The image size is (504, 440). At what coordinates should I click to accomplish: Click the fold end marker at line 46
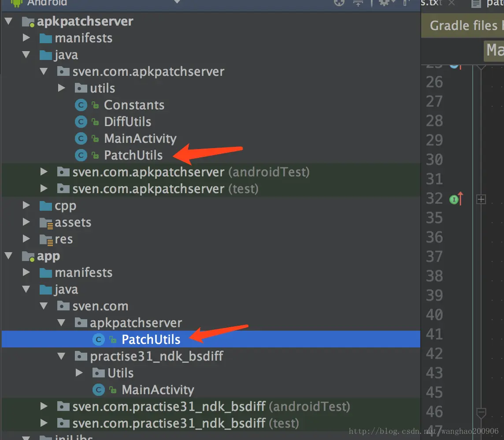click(481, 413)
